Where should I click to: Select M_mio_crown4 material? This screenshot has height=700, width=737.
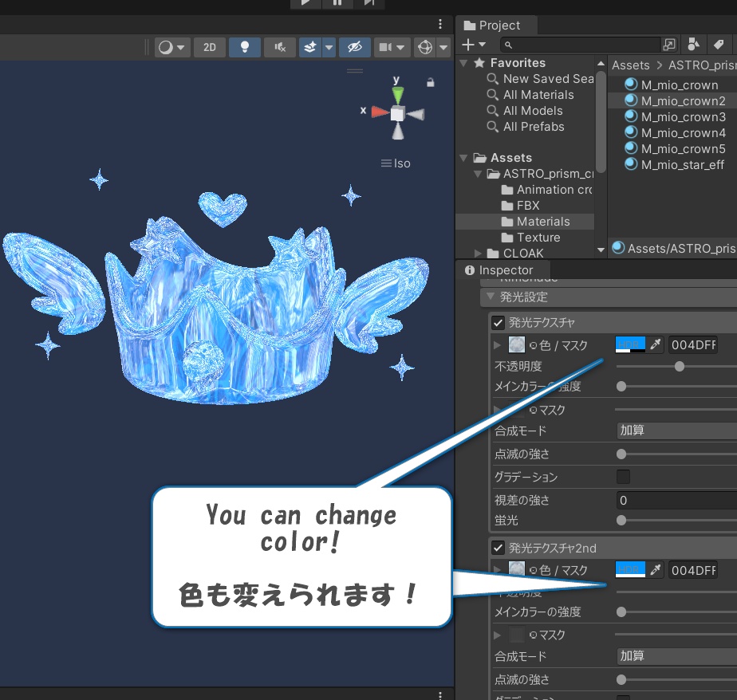coord(676,133)
